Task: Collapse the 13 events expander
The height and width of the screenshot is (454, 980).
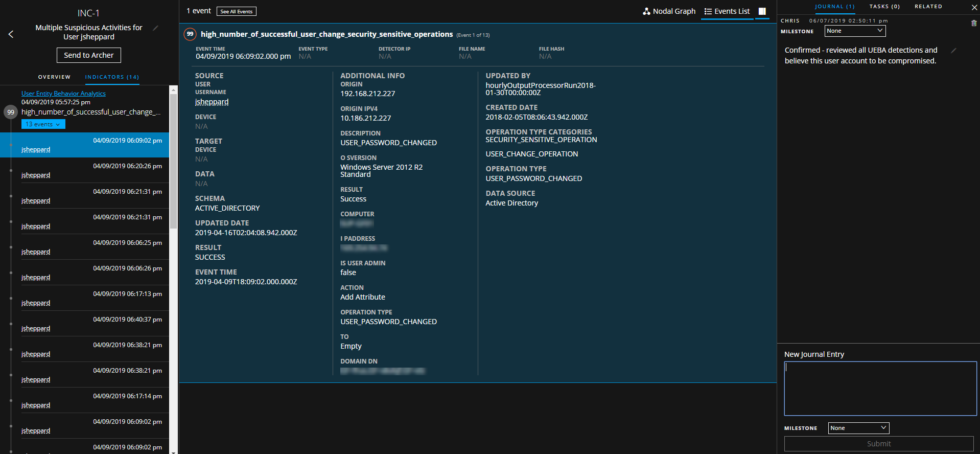Action: pos(43,124)
